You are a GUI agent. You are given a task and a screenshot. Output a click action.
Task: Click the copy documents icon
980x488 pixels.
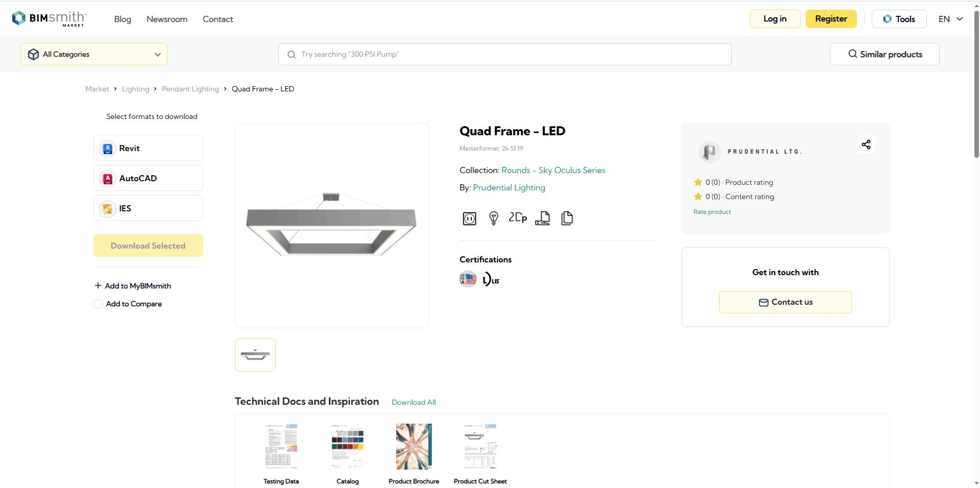(x=567, y=218)
